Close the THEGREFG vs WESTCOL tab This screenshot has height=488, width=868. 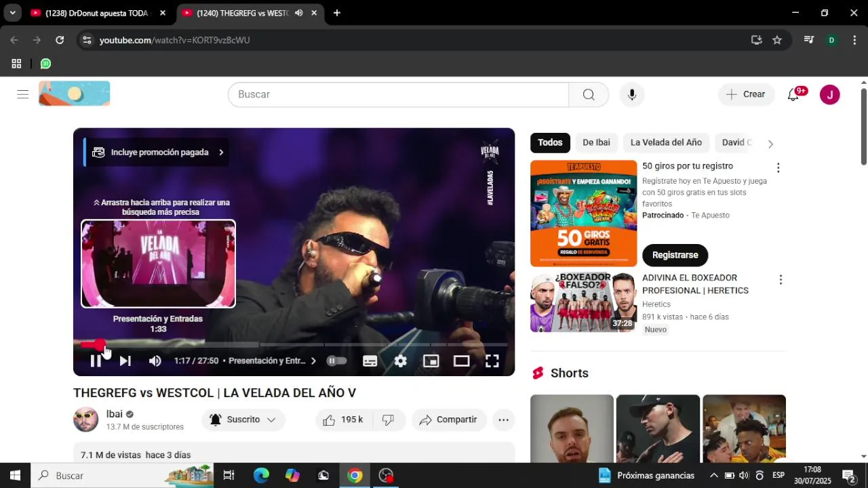tap(314, 13)
